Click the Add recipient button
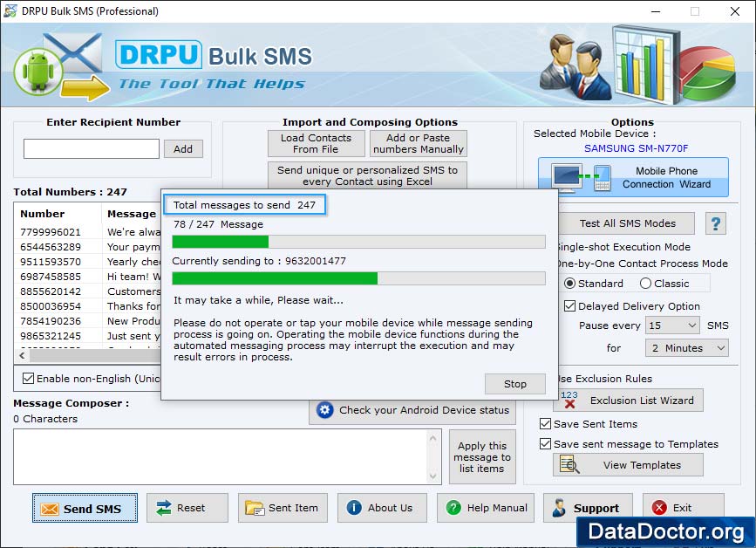This screenshot has height=548, width=756. click(x=183, y=149)
